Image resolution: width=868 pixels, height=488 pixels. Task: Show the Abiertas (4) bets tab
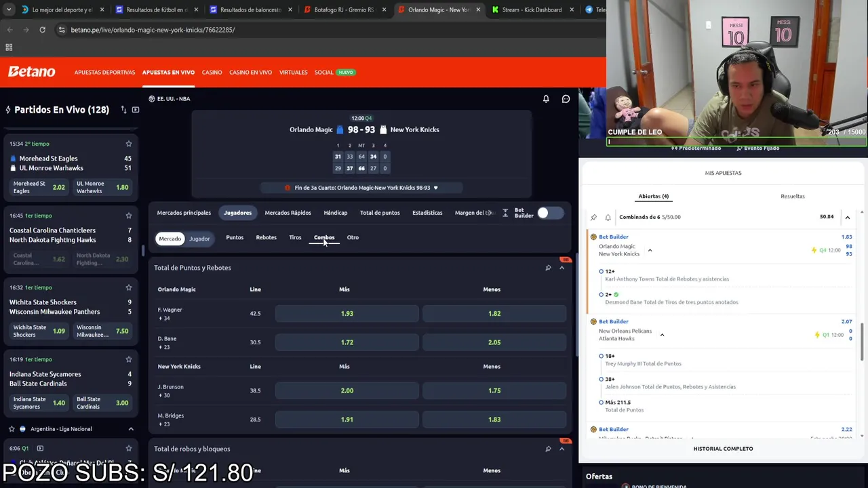tap(653, 197)
